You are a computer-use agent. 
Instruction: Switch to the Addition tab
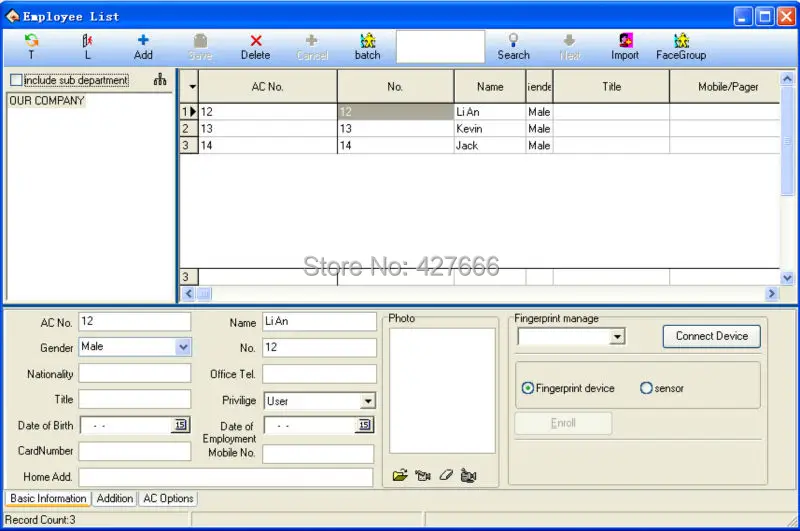(115, 498)
